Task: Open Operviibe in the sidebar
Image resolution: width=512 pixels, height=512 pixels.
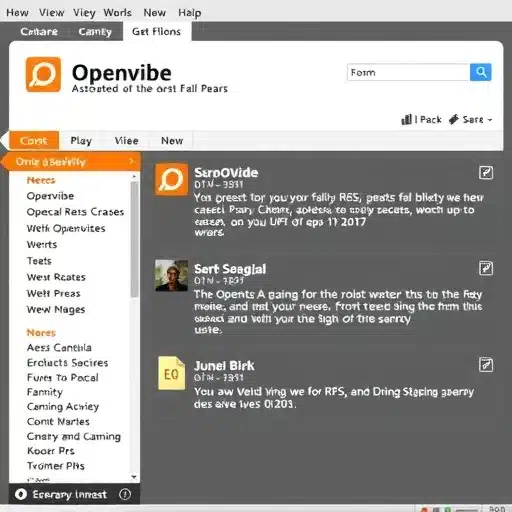Action: pos(50,196)
